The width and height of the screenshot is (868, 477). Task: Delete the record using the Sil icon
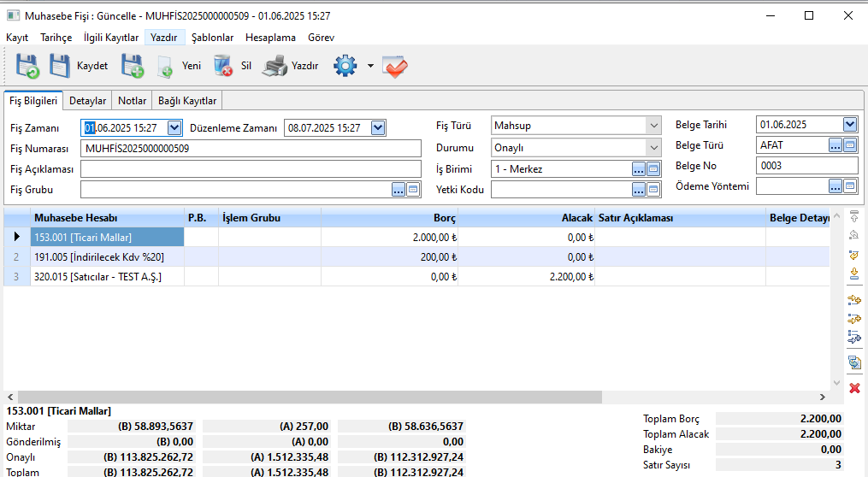pyautogui.click(x=233, y=66)
